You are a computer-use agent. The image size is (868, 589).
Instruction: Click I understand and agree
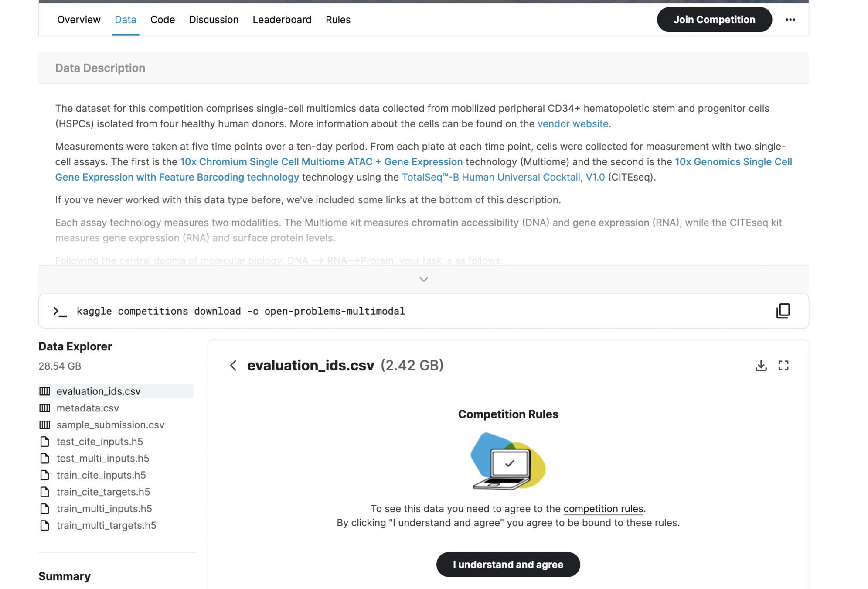[x=508, y=564]
